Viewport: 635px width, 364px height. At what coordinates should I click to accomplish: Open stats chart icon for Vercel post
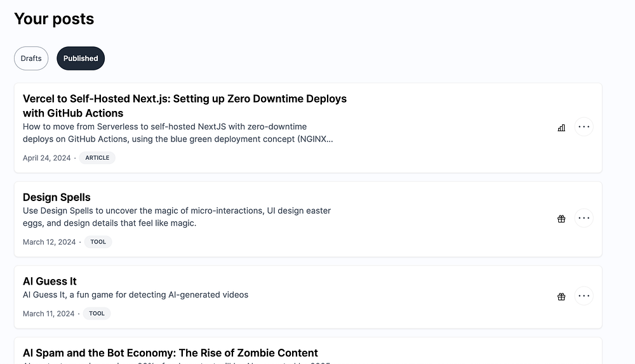561,127
